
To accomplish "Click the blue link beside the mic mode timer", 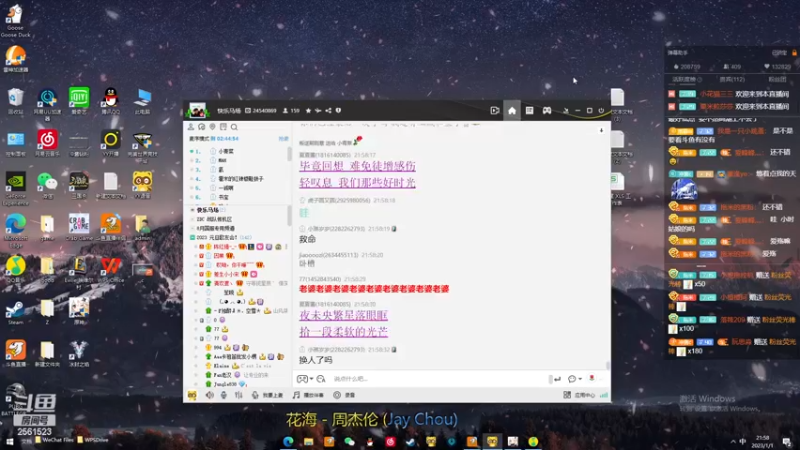I will click(283, 139).
